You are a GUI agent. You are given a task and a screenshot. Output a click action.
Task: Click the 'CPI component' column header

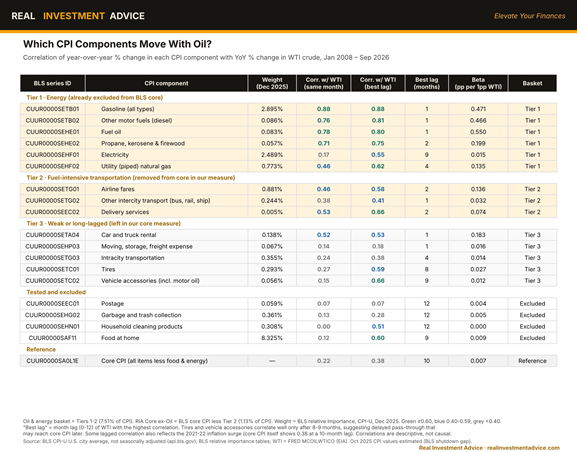click(166, 83)
